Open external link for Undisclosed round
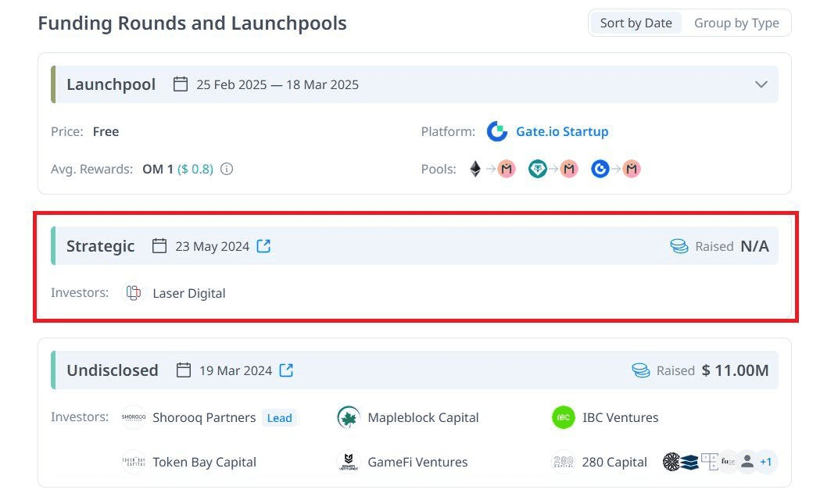 point(286,370)
